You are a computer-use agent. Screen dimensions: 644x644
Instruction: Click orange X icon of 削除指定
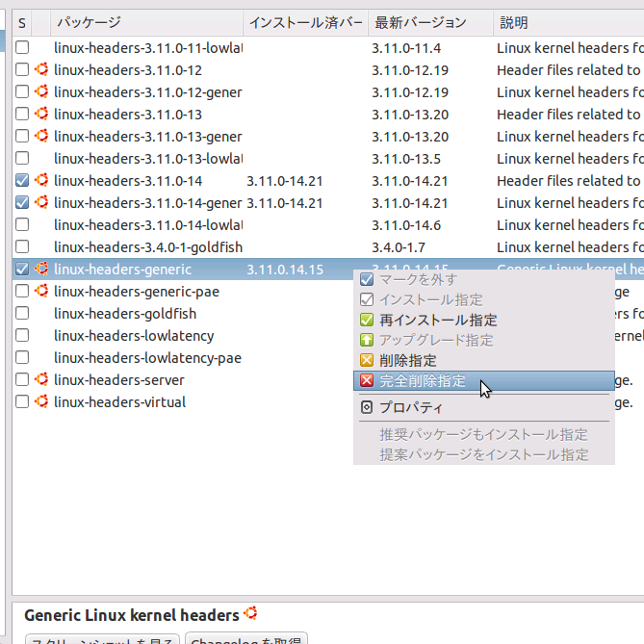[x=367, y=361]
